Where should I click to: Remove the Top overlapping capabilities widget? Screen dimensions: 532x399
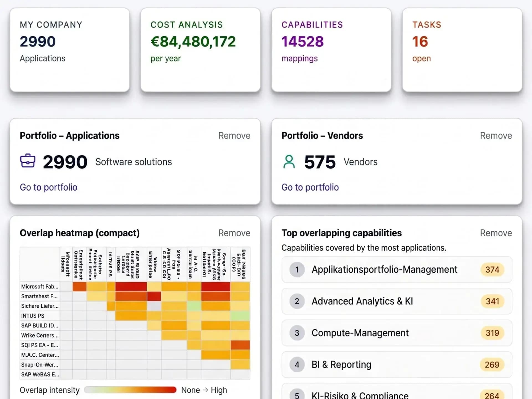point(496,233)
